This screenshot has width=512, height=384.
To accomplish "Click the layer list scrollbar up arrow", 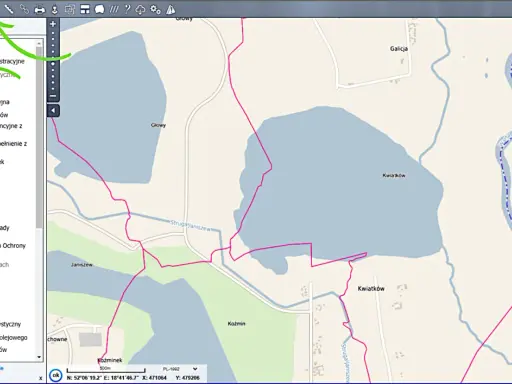I will [x=39, y=43].
